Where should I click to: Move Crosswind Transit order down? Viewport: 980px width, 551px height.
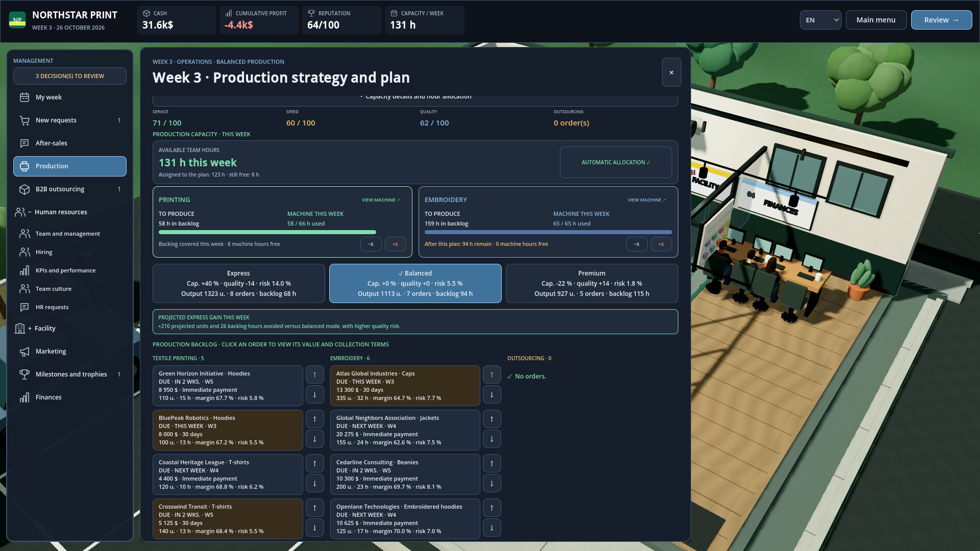point(315,528)
